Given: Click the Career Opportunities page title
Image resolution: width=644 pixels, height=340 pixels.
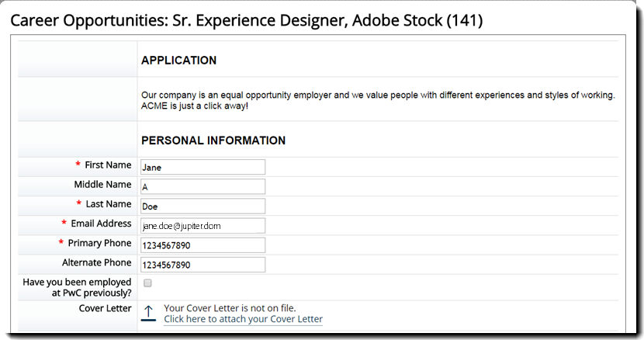Looking at the screenshot, I should coord(246,20).
